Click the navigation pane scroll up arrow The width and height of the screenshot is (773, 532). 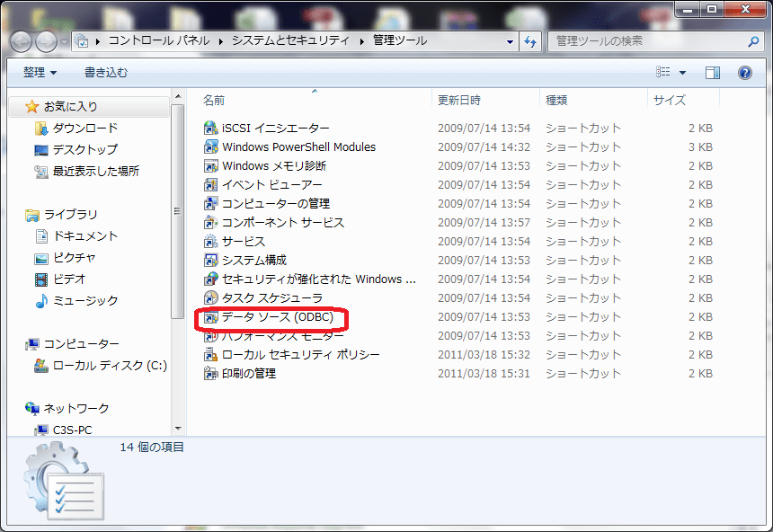tap(178, 97)
